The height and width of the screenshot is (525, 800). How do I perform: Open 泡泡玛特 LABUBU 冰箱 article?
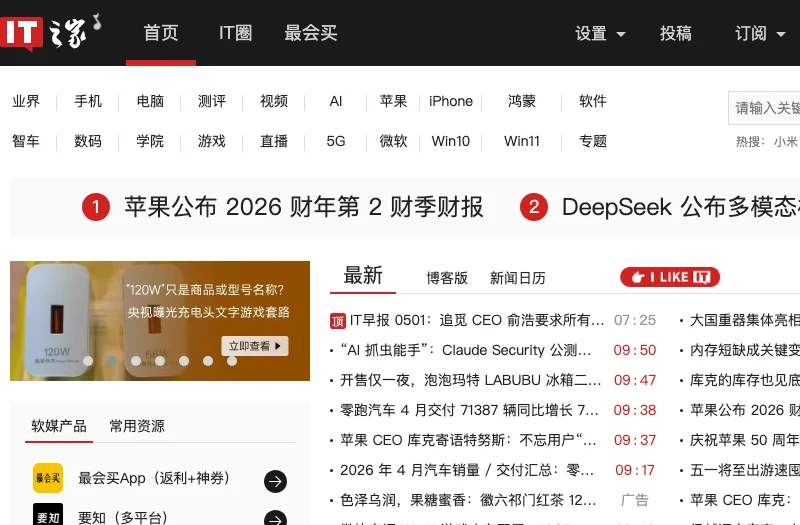click(x=470, y=380)
